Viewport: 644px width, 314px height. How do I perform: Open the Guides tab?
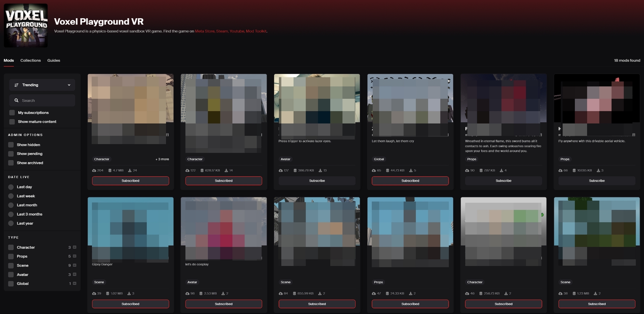[x=54, y=60]
